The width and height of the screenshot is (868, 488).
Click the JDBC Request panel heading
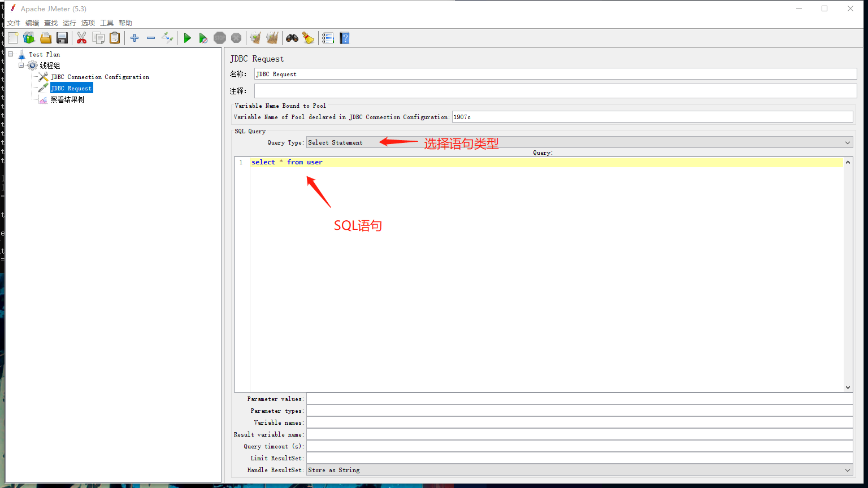pos(257,59)
